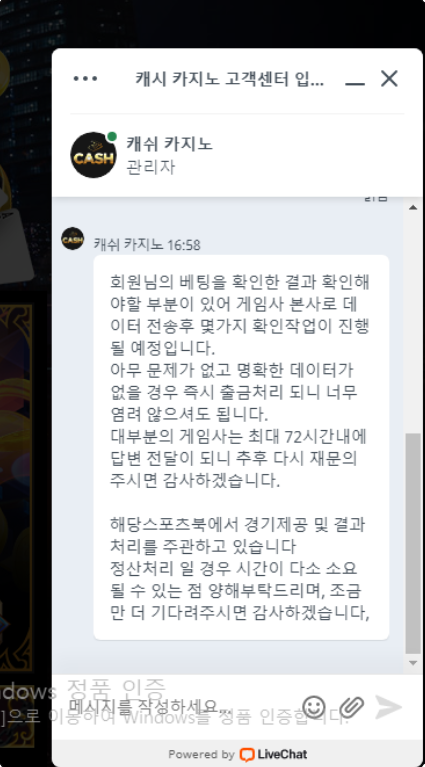The height and width of the screenshot is (767, 425).
Task: Click the 16:58 message bubble text
Action: [x=241, y=448]
